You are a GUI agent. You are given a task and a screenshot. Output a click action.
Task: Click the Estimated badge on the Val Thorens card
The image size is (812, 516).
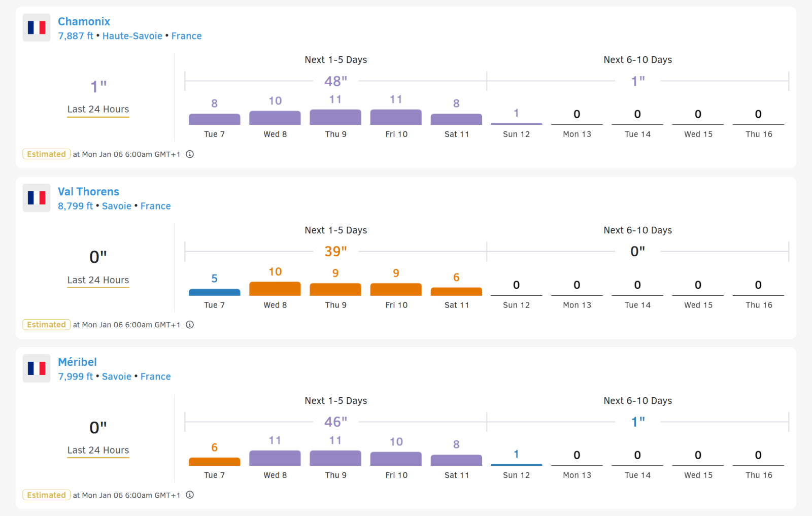(x=46, y=325)
